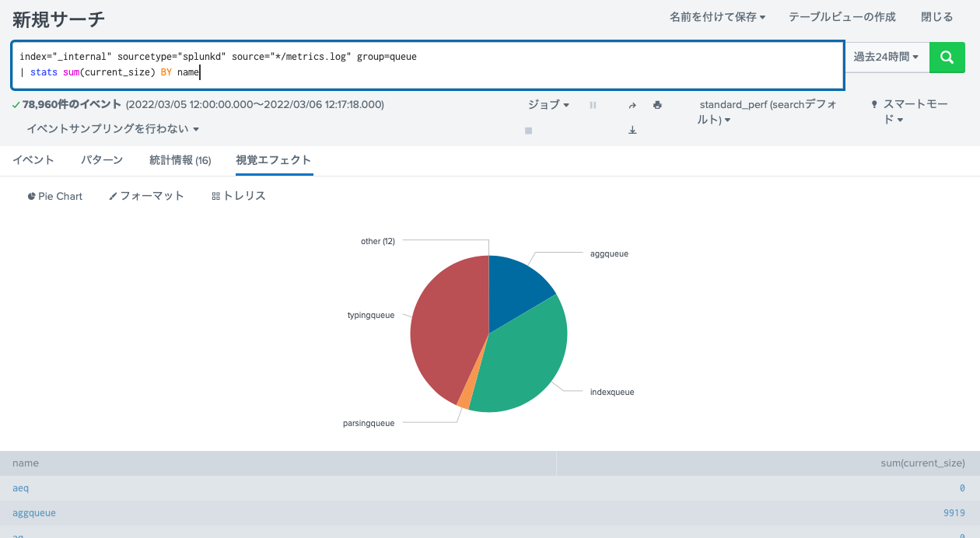This screenshot has height=538, width=980.
Task: Click 'indexqueue' chart label
Action: (x=612, y=393)
